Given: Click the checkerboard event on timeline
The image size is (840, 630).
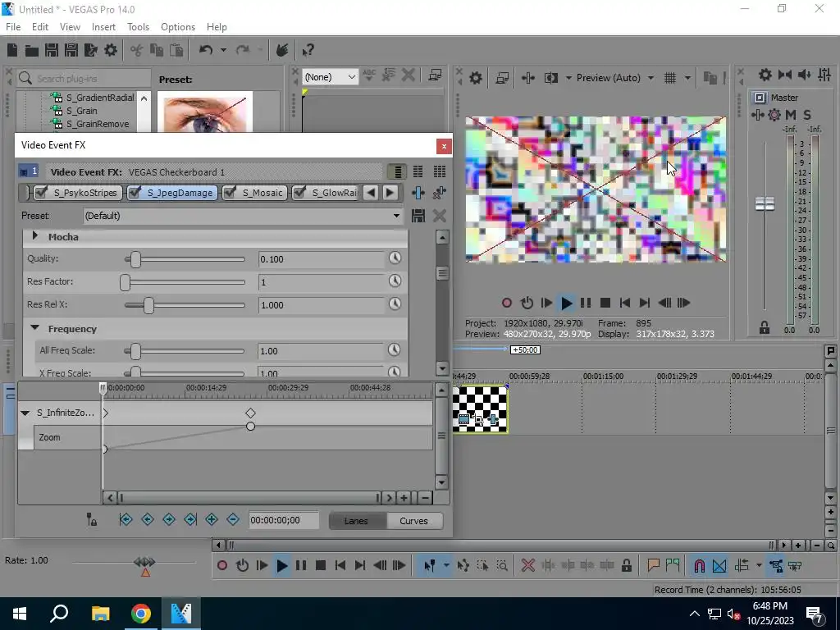Looking at the screenshot, I should coord(479,409).
